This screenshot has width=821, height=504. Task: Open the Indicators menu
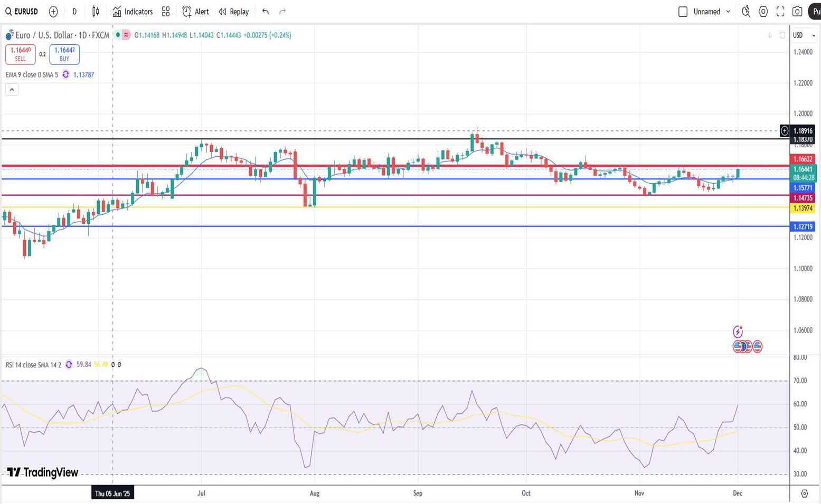click(x=133, y=12)
